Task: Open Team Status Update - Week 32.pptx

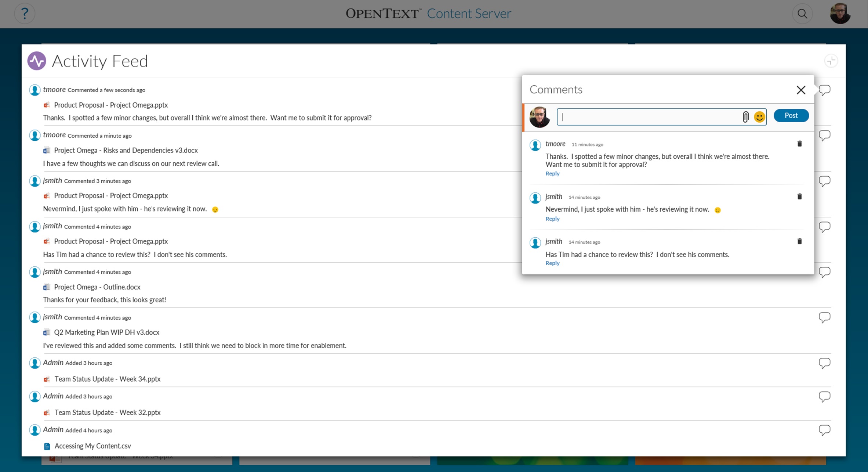Action: pos(108,412)
